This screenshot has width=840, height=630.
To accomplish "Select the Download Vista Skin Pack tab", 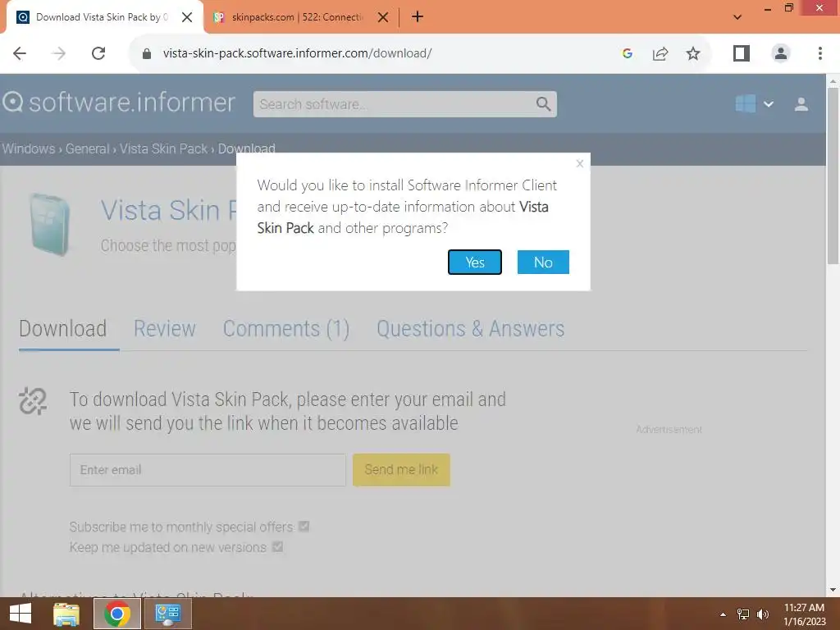I will [x=102, y=17].
